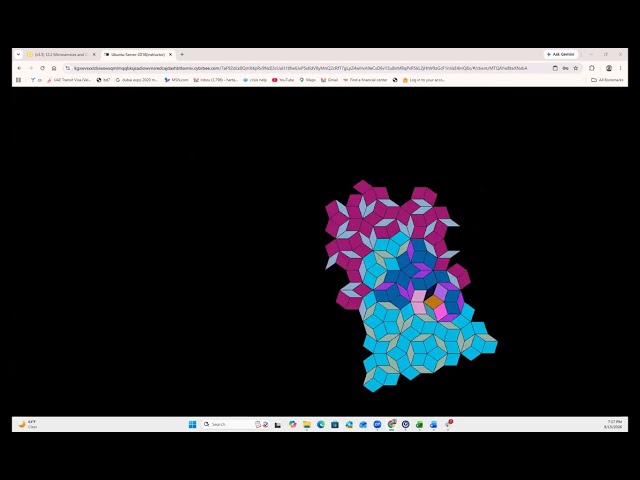Open the browser home page icon

(54, 68)
